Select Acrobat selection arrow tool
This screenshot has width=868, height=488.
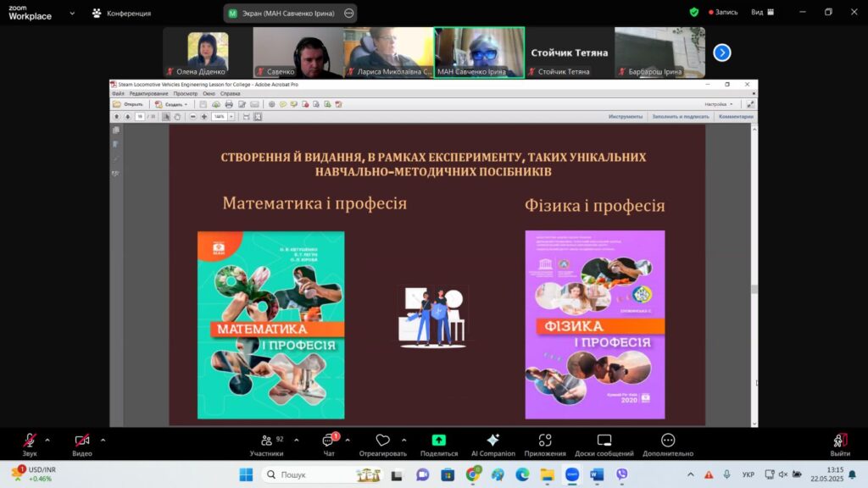(x=166, y=117)
